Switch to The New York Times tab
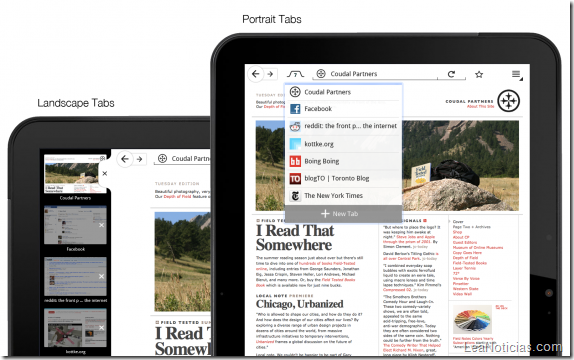This screenshot has width=574, height=360. coord(343,196)
